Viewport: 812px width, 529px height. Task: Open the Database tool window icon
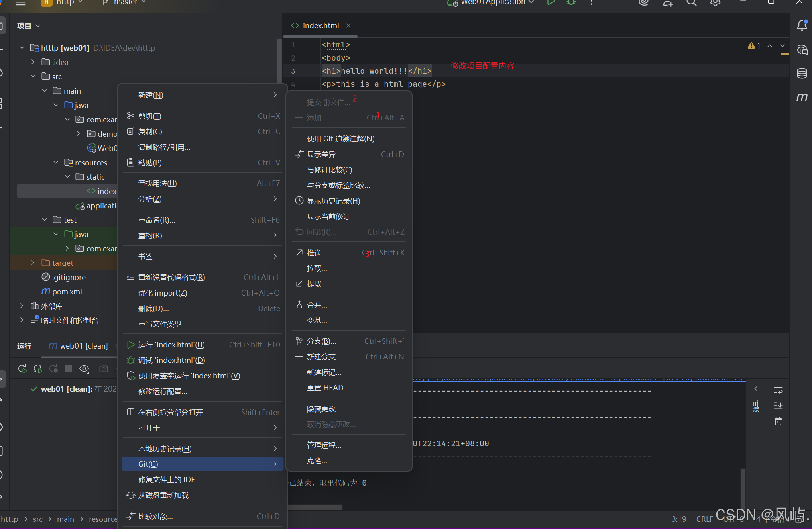tap(802, 73)
